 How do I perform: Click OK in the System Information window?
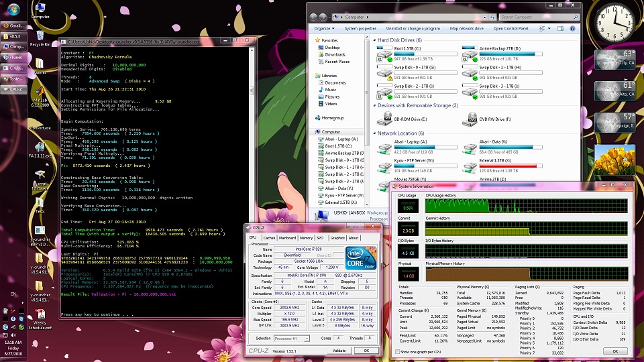click(x=615, y=351)
